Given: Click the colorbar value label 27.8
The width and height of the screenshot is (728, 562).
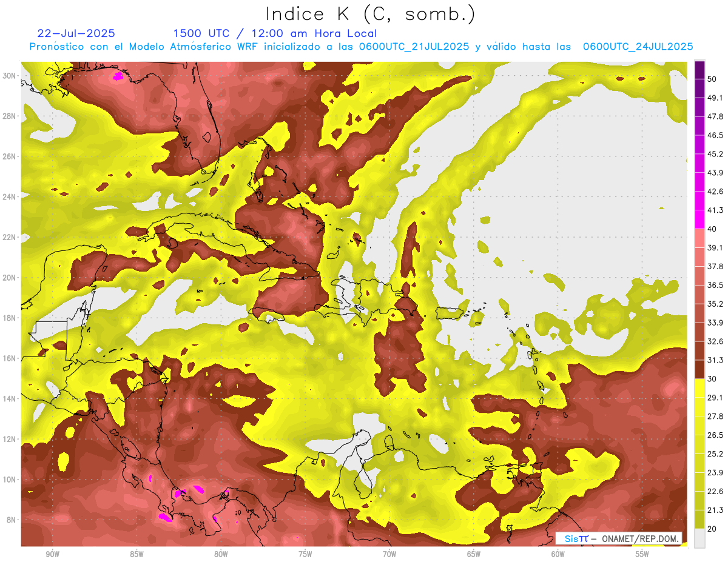Looking at the screenshot, I should [x=715, y=416].
